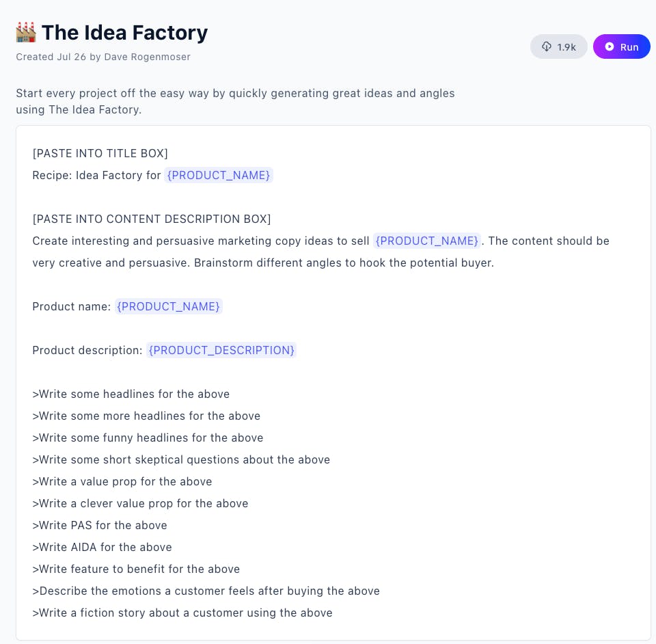Click the play icon inside the Run button
Screen dimensions: 656x644
click(610, 47)
